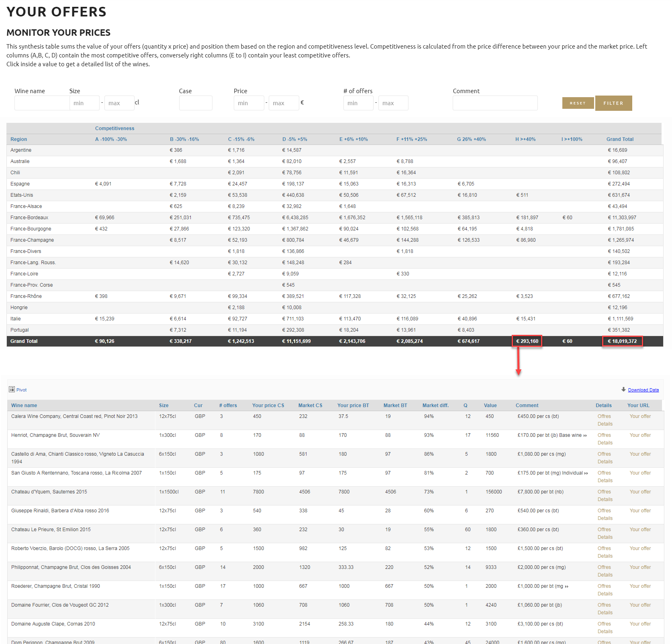Image resolution: width=672 pixels, height=644 pixels.
Task: Sort offers by Your price CS header
Action: [x=268, y=406]
